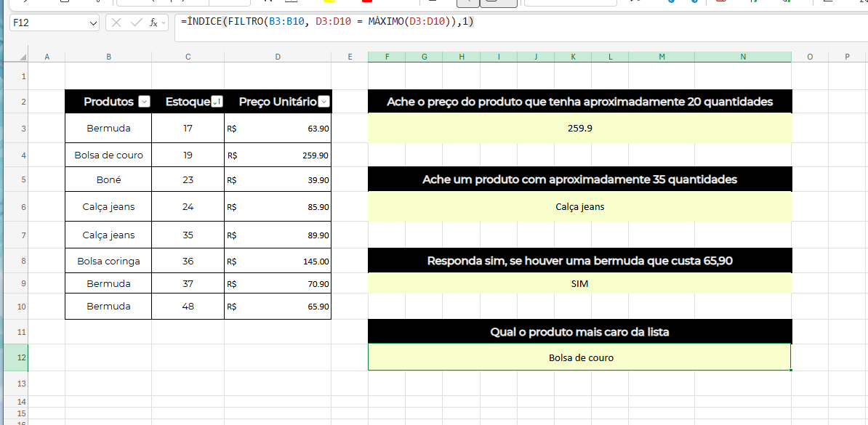Viewport: 868px width, 425px height.
Task: Select the column E header
Action: tap(350, 57)
